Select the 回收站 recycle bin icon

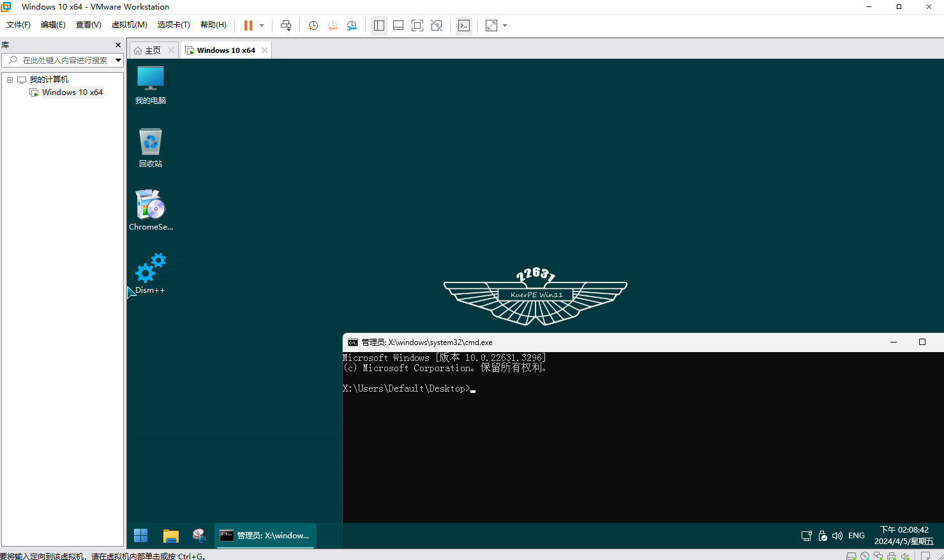tap(151, 148)
